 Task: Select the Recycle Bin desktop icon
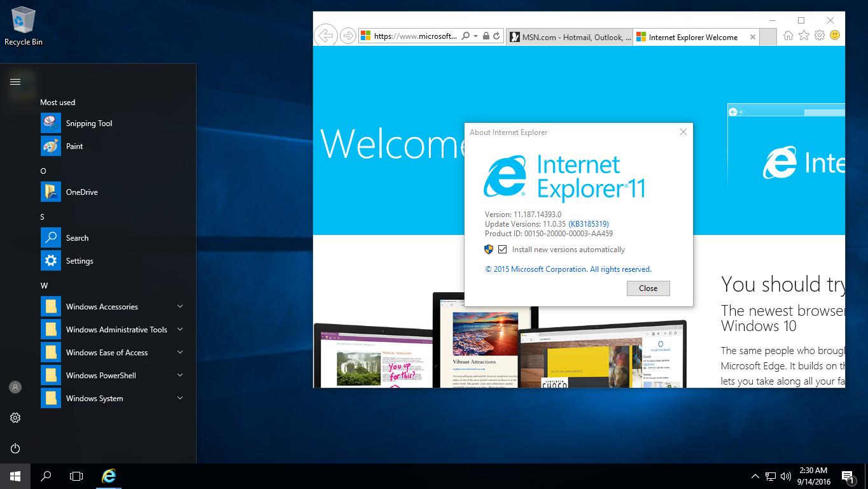click(x=24, y=27)
